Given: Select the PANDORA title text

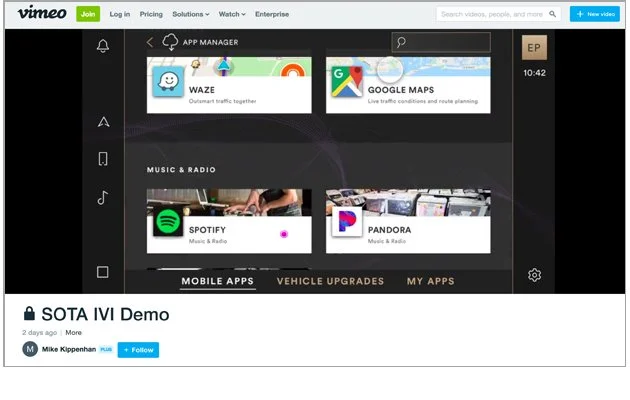Looking at the screenshot, I should 389,230.
